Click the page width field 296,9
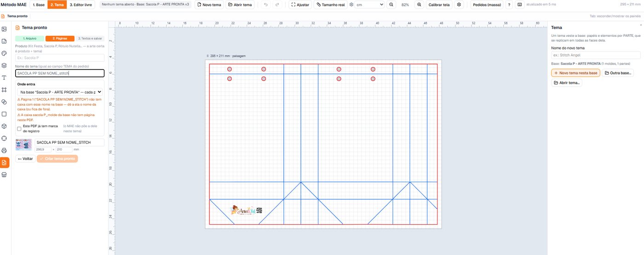Viewport: 644px width, 255px height. pyautogui.click(x=43, y=150)
